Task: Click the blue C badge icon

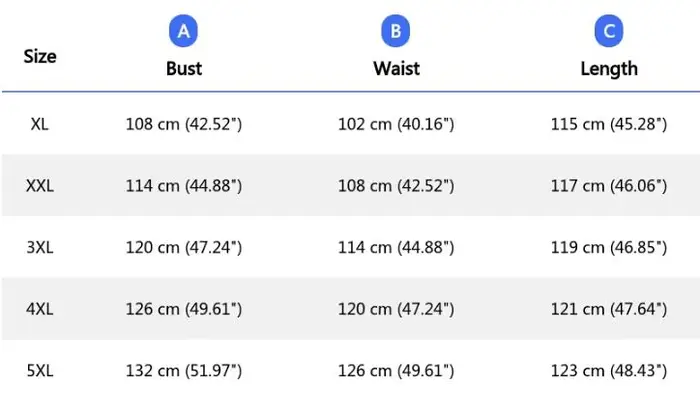Action: (x=609, y=31)
